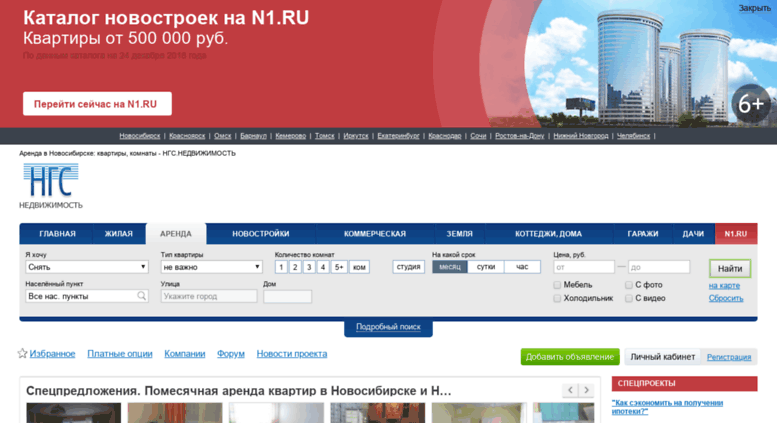Open the Новости проекта link

pyautogui.click(x=292, y=354)
